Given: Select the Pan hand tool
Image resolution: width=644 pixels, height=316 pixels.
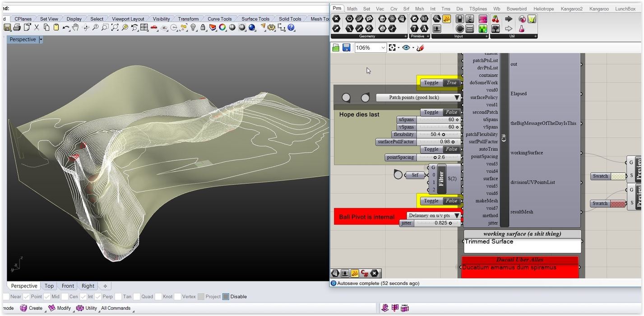Looking at the screenshot, I should pos(75,28).
